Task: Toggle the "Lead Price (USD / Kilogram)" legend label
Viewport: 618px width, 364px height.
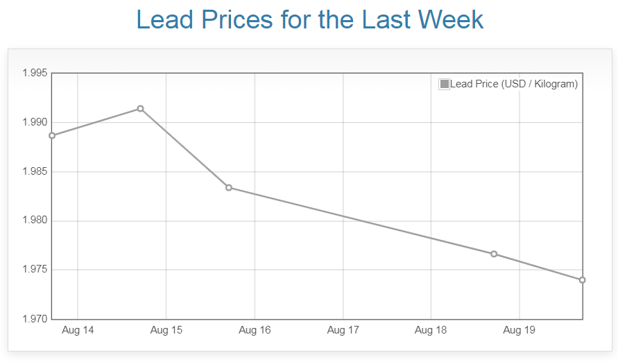Action: point(514,84)
